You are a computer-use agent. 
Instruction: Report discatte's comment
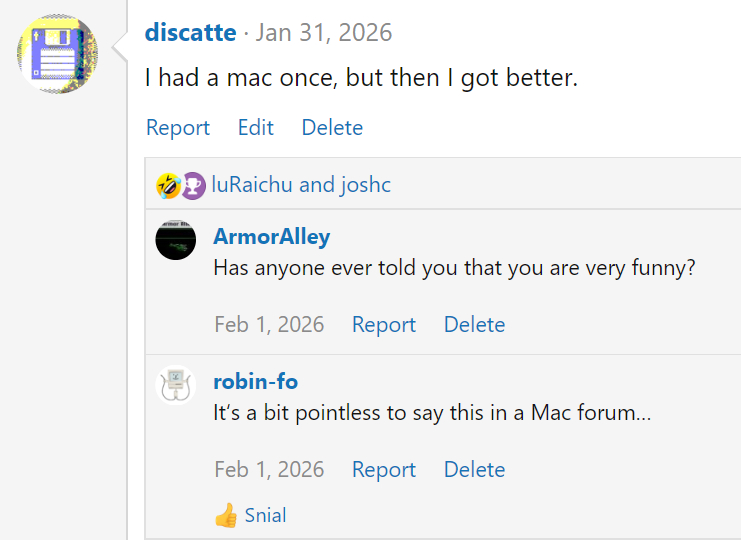pyautogui.click(x=178, y=128)
